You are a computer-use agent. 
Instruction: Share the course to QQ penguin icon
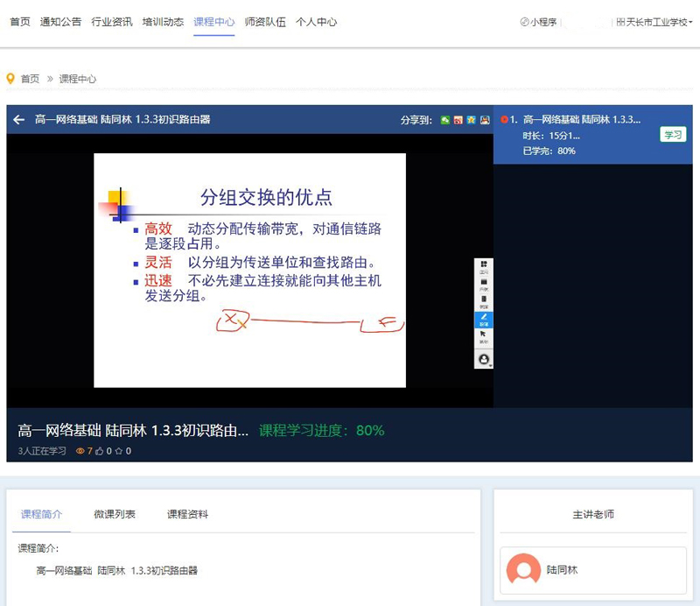pos(484,120)
